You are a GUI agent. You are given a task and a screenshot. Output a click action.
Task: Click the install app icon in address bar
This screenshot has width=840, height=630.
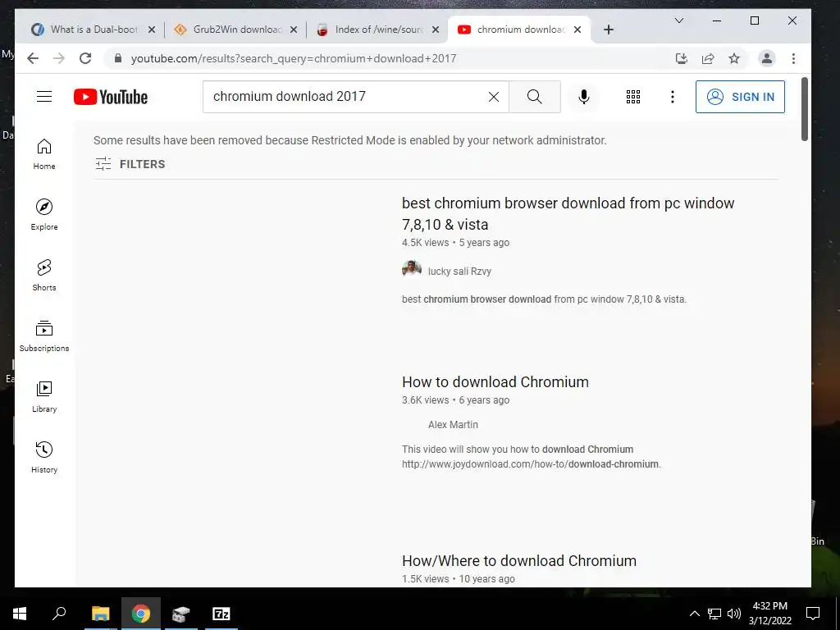[682, 58]
